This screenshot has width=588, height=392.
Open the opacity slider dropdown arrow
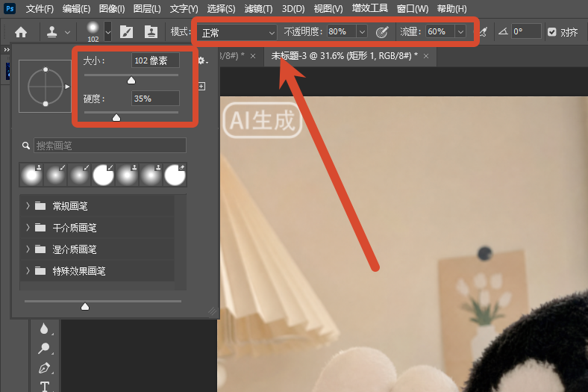(x=362, y=32)
